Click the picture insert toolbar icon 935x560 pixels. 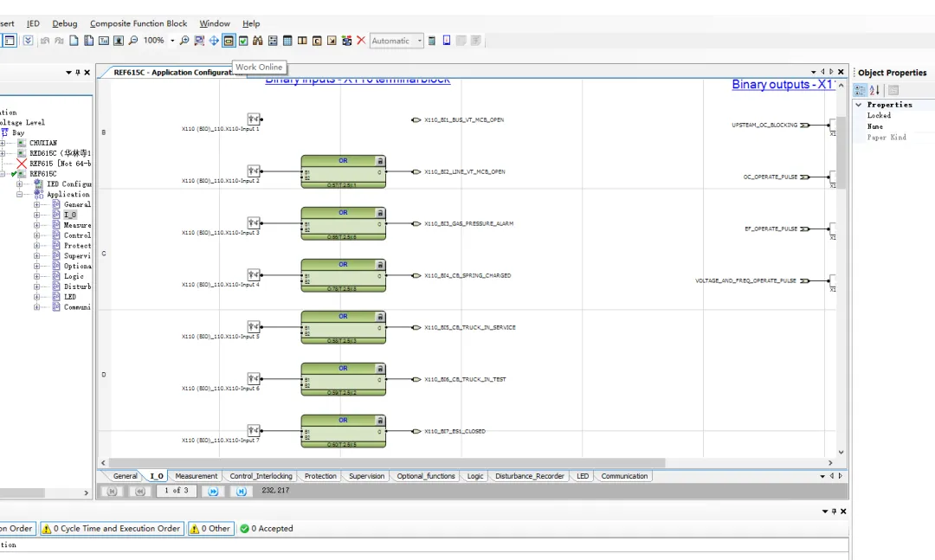119,41
